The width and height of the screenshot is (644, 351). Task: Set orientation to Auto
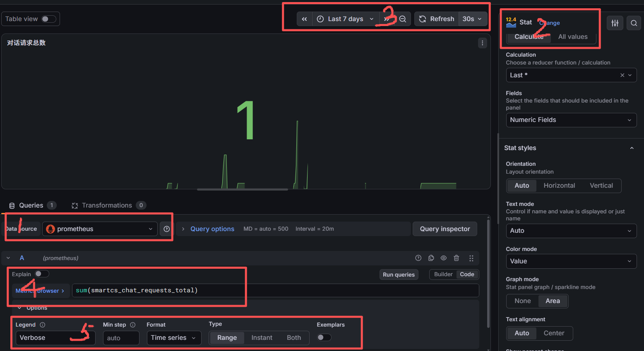tap(521, 186)
